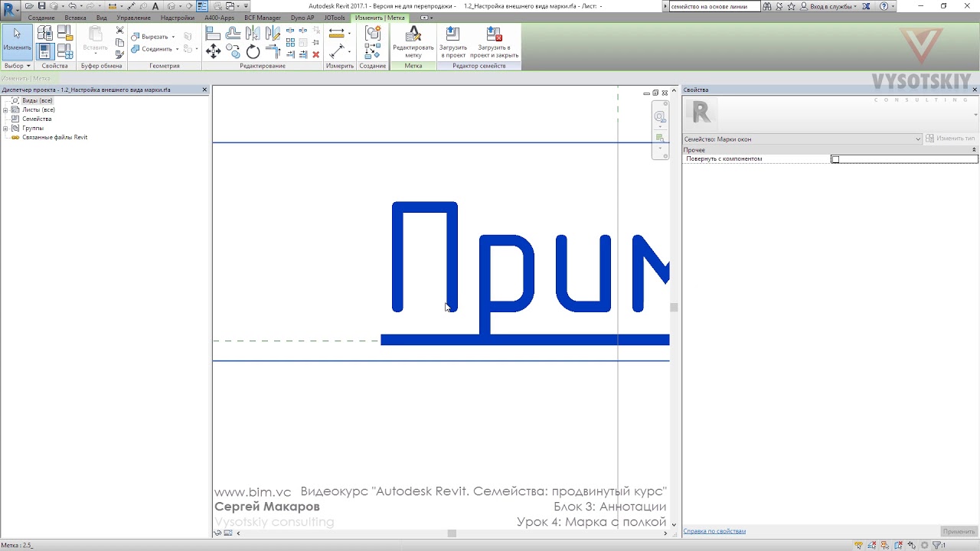The height and width of the screenshot is (551, 980).
Task: Click the Zoom Region icon in navigation bar
Action: pos(660,139)
